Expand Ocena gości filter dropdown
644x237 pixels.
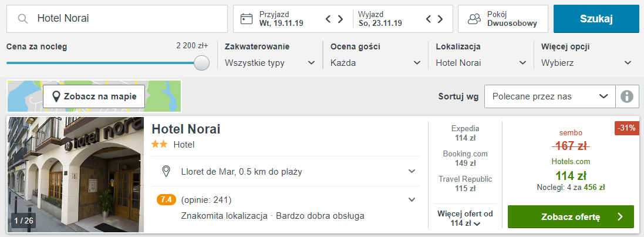376,63
